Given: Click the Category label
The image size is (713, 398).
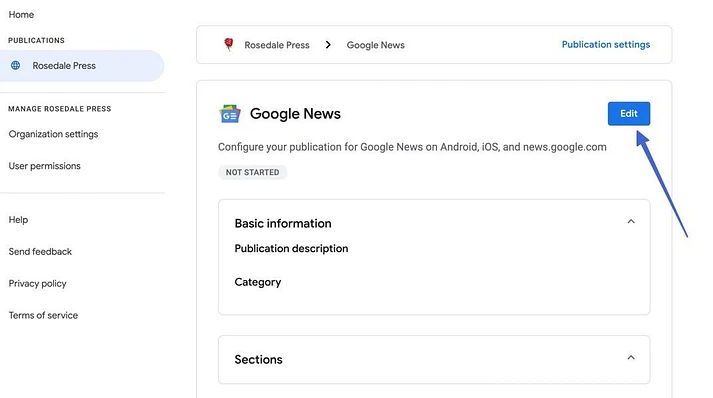Looking at the screenshot, I should coord(258,282).
